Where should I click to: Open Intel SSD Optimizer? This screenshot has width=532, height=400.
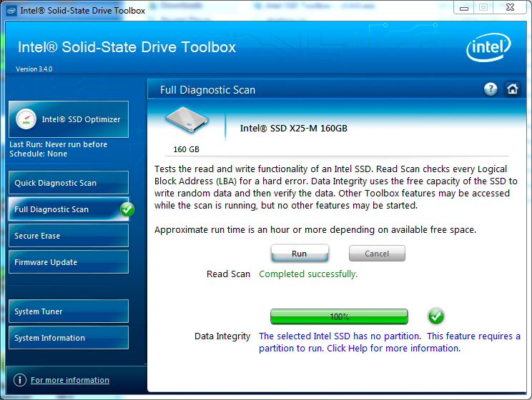click(69, 119)
